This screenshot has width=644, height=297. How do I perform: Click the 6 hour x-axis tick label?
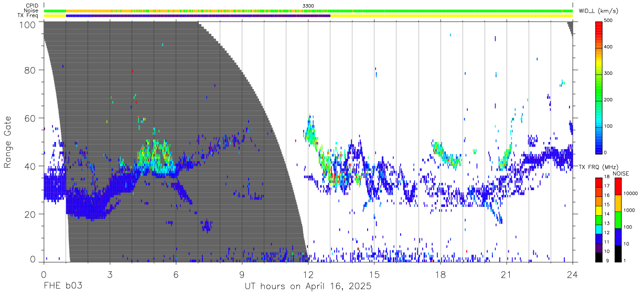(x=176, y=274)
